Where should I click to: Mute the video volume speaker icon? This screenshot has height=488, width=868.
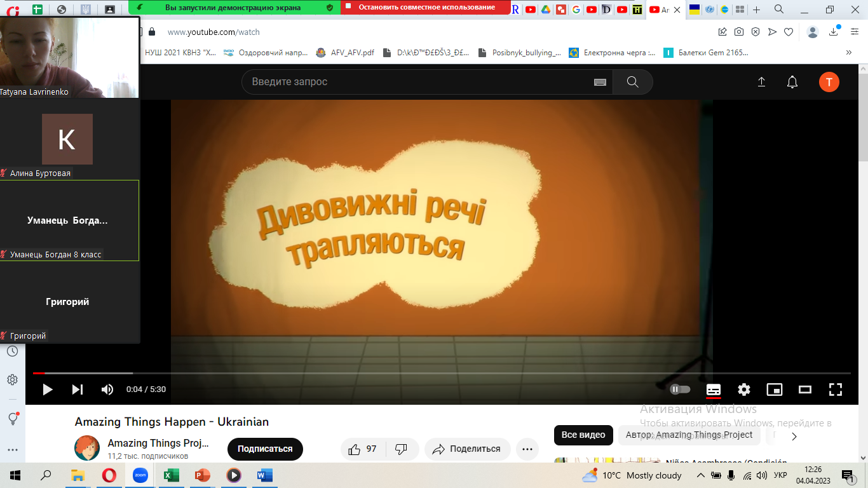[107, 390]
